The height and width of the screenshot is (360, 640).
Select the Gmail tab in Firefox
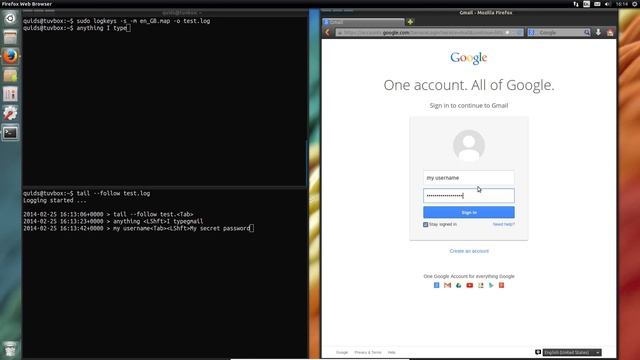pyautogui.click(x=362, y=22)
